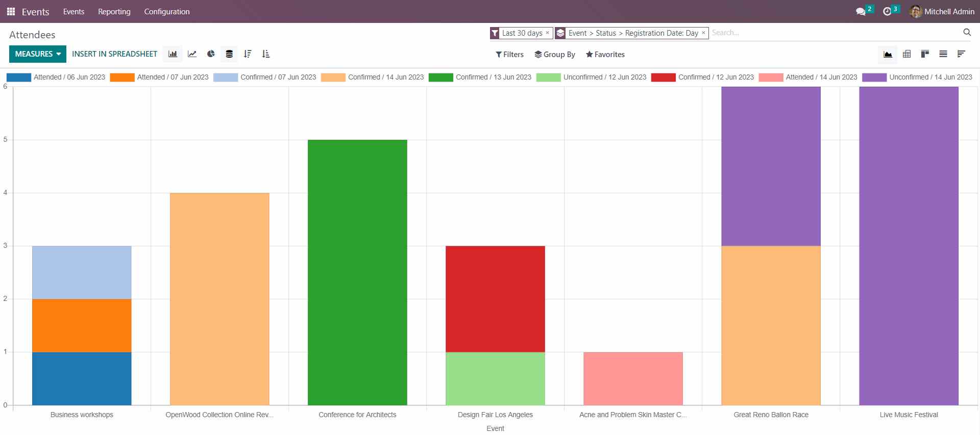Switch to line chart mode
Viewport: 980px width, 435px height.
point(192,54)
